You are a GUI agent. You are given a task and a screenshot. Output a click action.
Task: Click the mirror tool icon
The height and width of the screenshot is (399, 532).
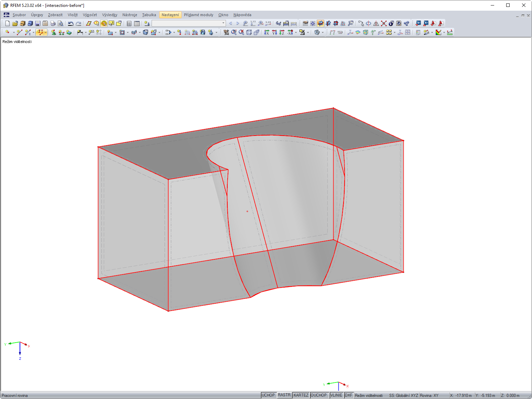[376, 23]
